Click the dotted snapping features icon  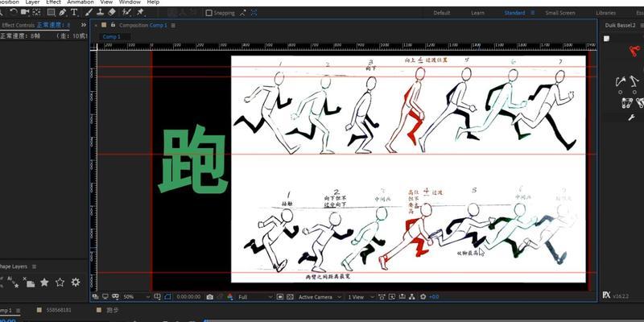[x=254, y=13]
